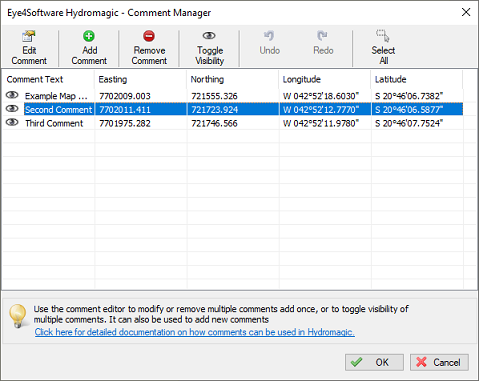
Task: Remove the selected comment via the red minus
Action: 149,48
